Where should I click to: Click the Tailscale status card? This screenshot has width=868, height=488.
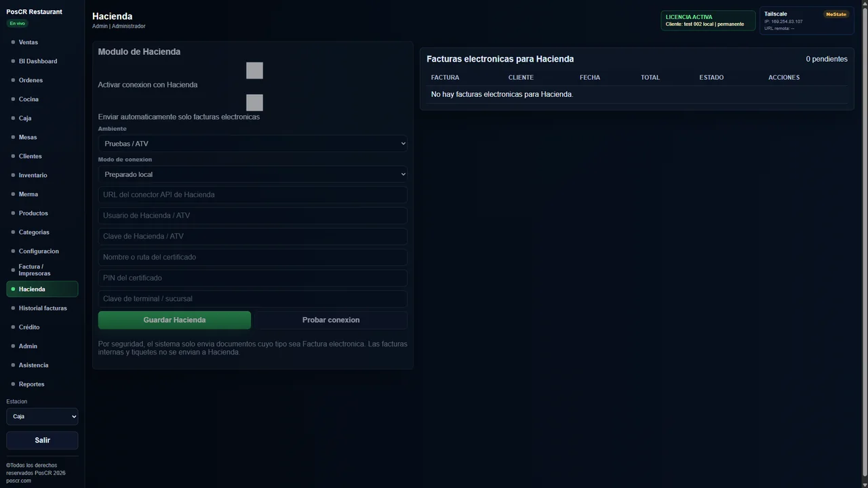806,20
